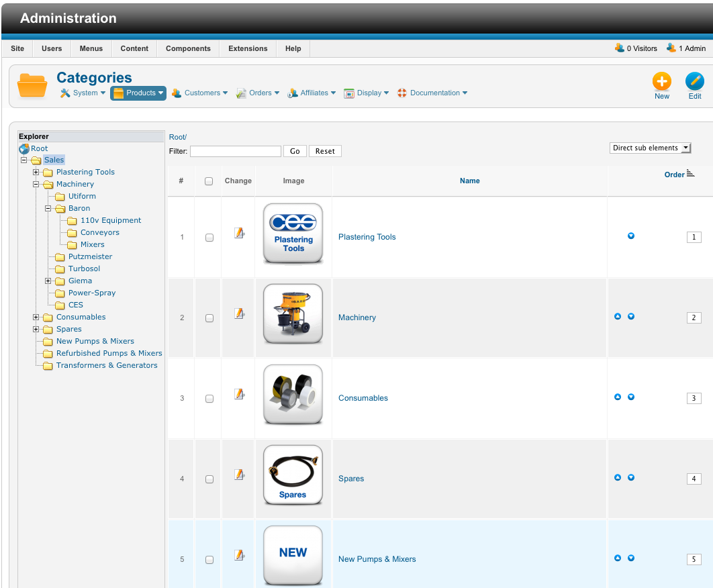Check the Spares row checkbox
713x588 pixels.
coord(209,479)
